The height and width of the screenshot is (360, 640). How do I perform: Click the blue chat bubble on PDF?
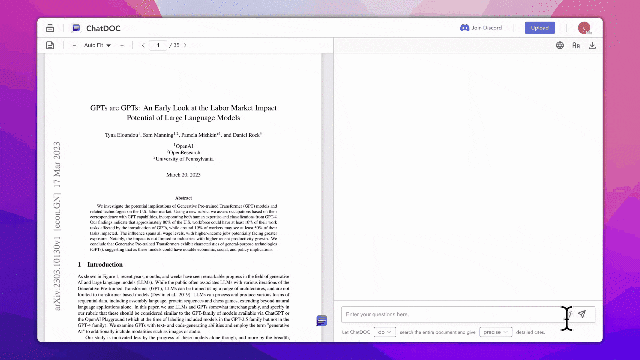click(322, 321)
